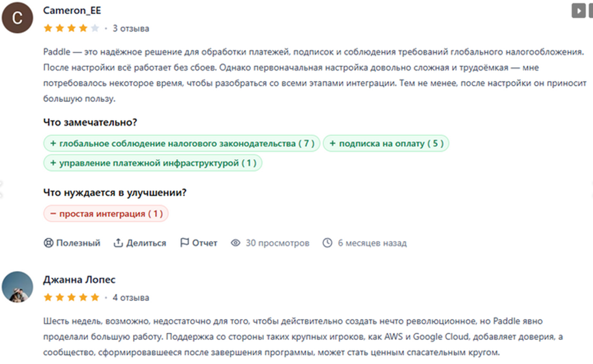Click the flag Отчет icon
The image size is (593, 364).
click(x=184, y=243)
